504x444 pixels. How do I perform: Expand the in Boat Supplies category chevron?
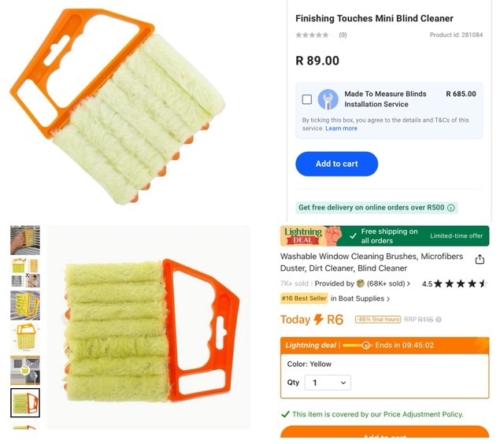[388, 299]
